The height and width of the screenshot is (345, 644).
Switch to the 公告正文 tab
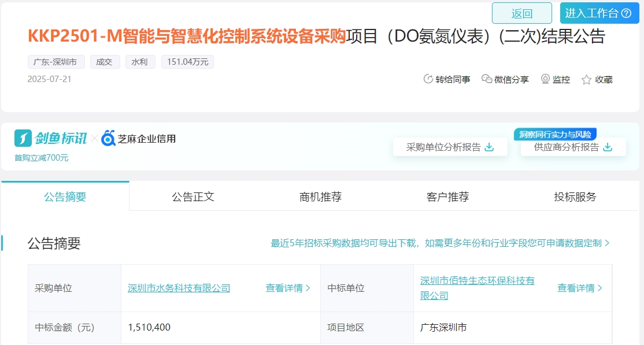coord(193,196)
